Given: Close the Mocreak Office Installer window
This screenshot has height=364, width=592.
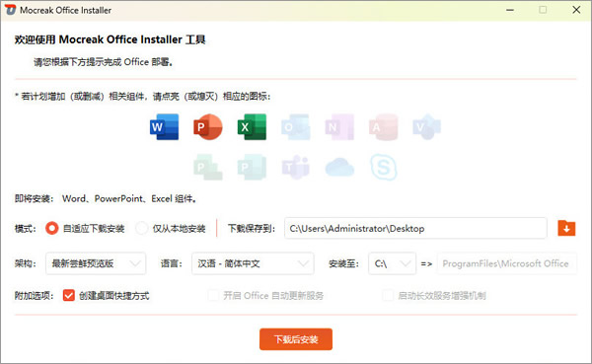Looking at the screenshot, I should click(576, 10).
